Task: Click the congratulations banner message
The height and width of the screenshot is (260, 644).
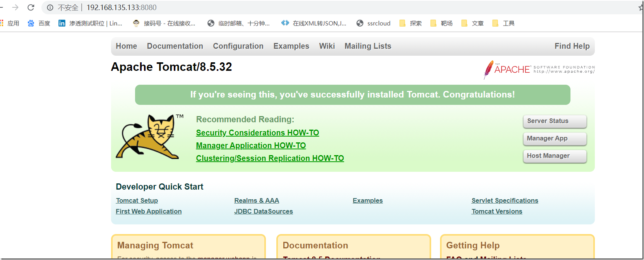Action: (x=353, y=95)
